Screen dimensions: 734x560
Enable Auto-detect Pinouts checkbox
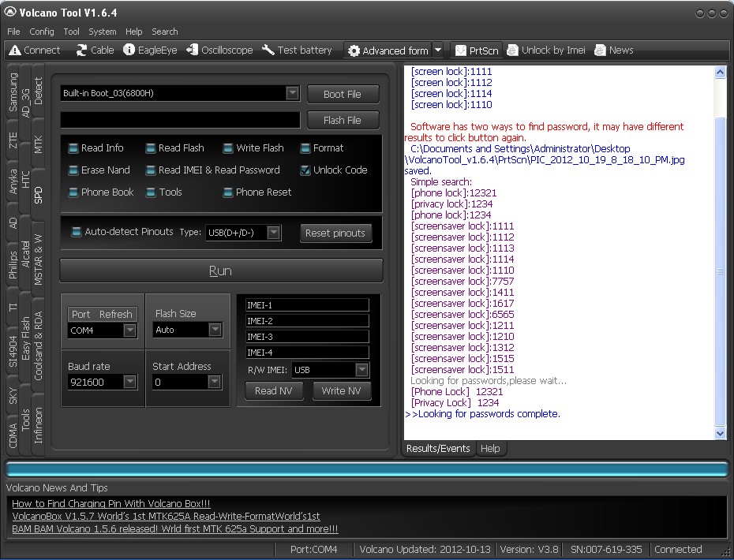coord(77,232)
